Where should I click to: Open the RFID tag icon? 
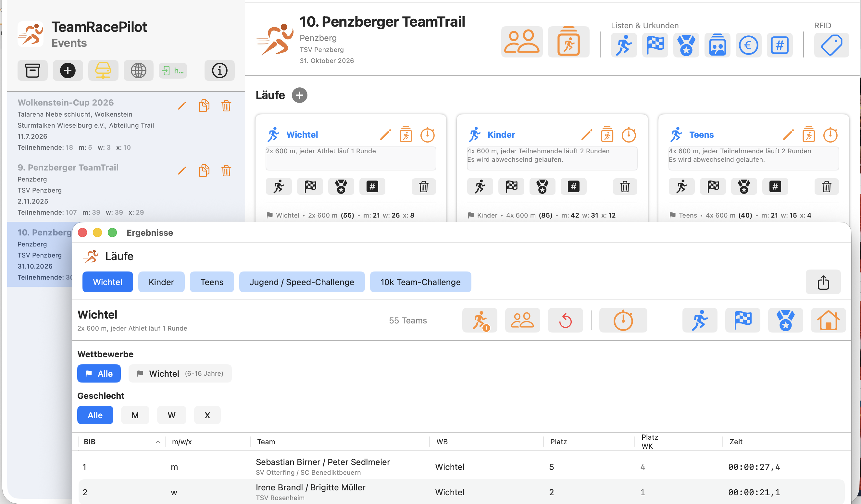[831, 45]
